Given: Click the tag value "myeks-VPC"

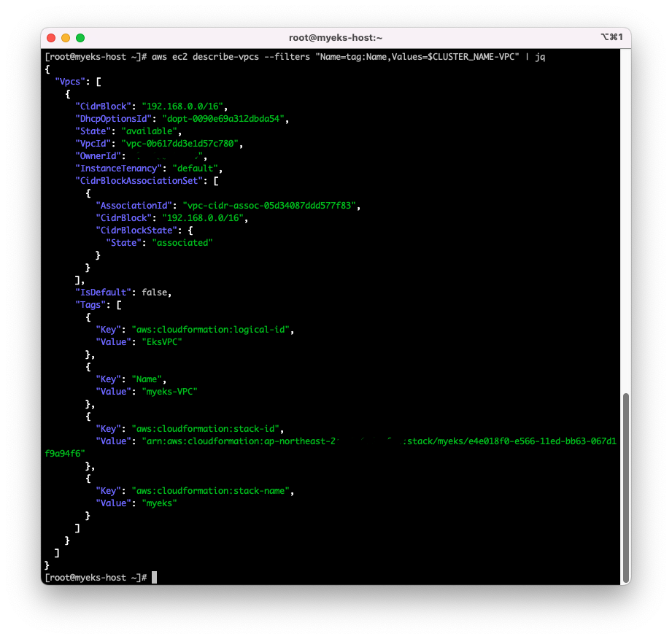Looking at the screenshot, I should click(170, 392).
